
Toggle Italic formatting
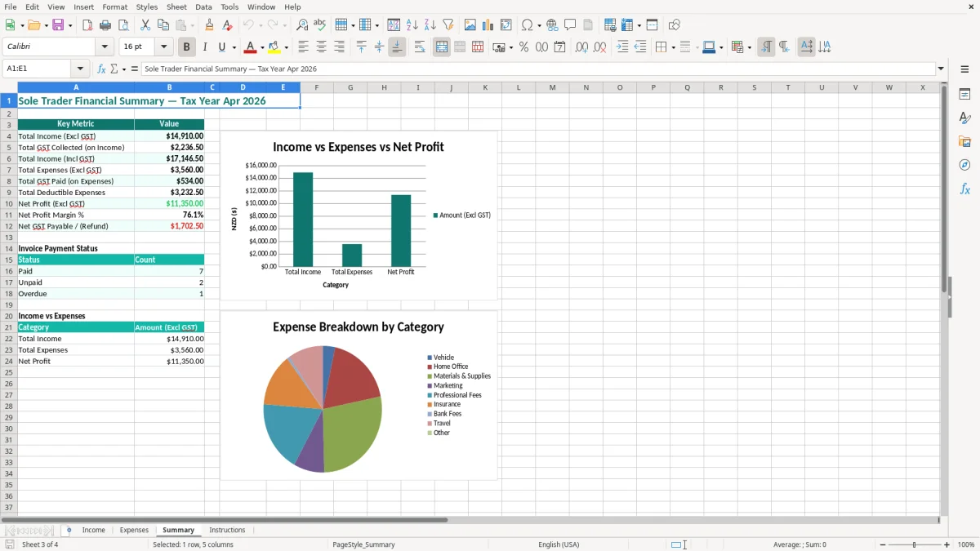pos(204,47)
